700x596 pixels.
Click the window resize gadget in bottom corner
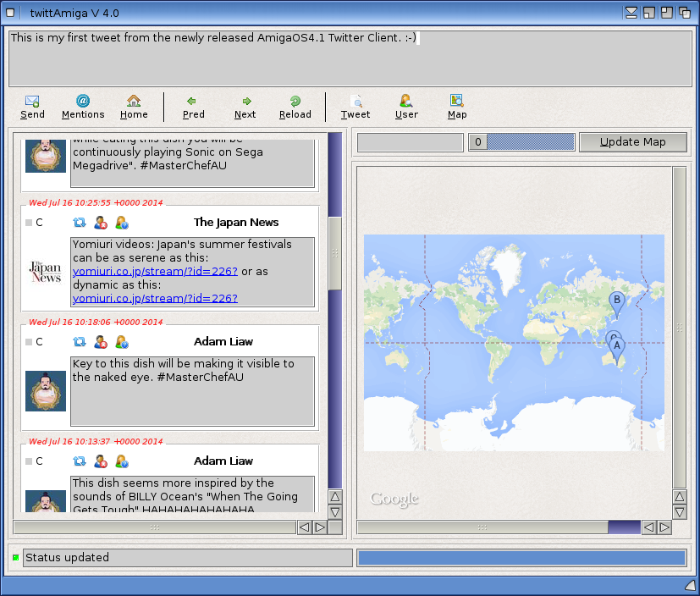[691, 585]
